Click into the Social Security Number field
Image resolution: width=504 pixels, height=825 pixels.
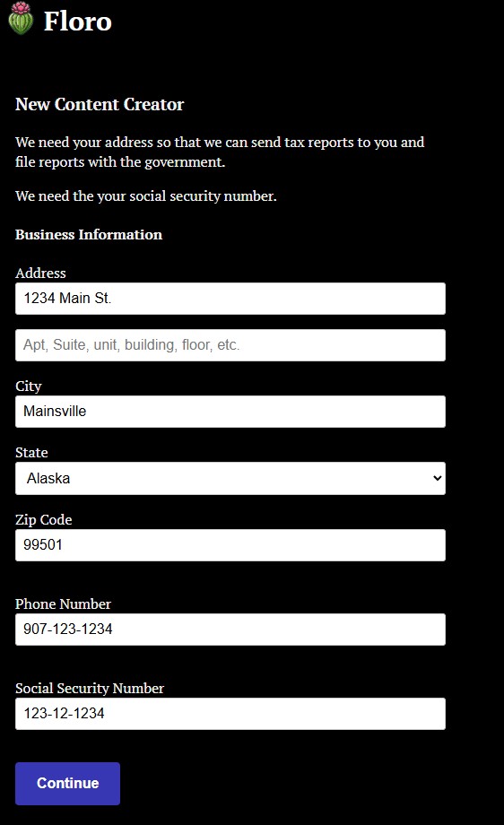[x=230, y=714]
